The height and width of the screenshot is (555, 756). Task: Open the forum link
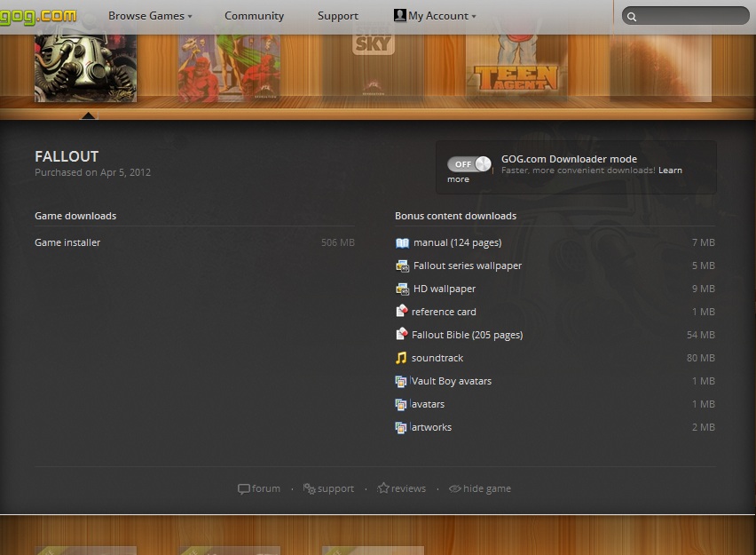(265, 489)
